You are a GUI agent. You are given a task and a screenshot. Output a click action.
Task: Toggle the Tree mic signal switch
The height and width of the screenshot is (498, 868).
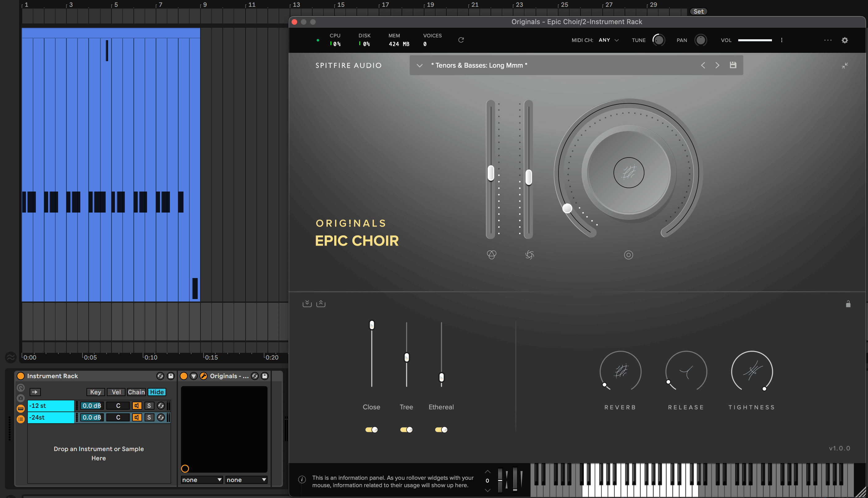click(x=406, y=430)
